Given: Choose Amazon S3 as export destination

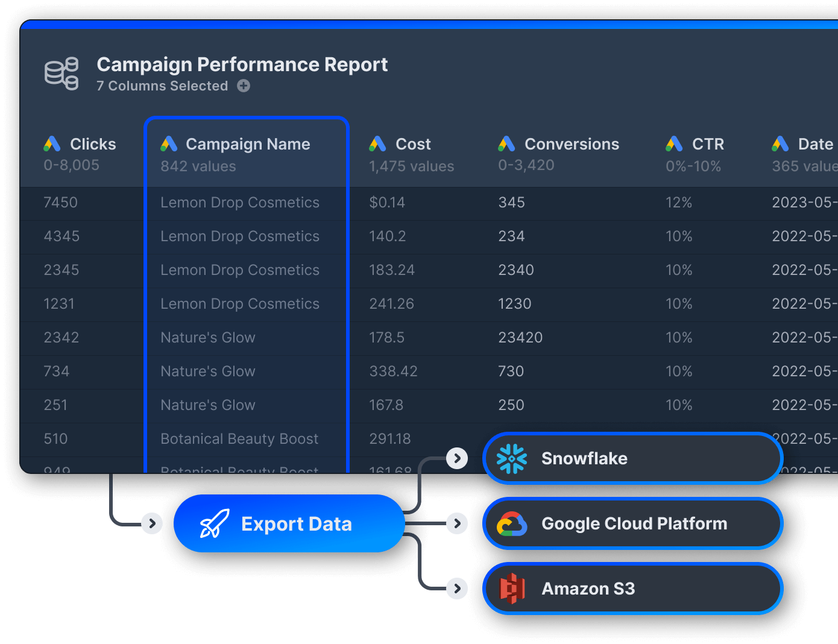Looking at the screenshot, I should pos(632,589).
